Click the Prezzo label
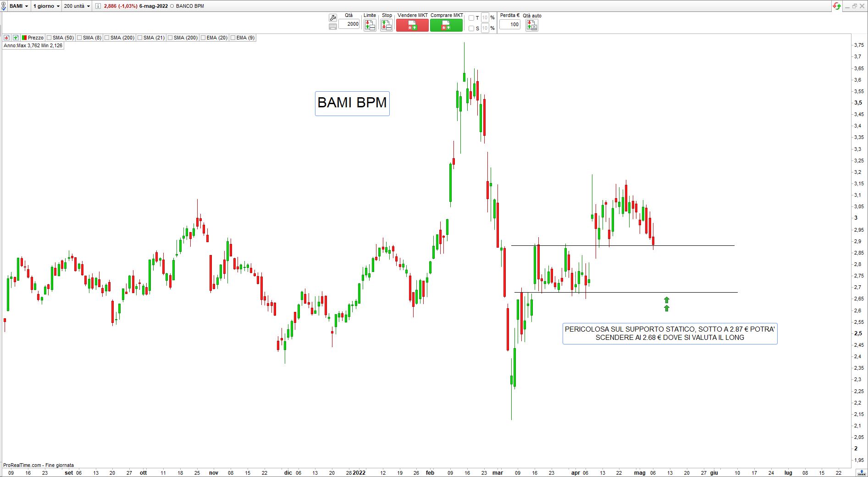 [36, 38]
